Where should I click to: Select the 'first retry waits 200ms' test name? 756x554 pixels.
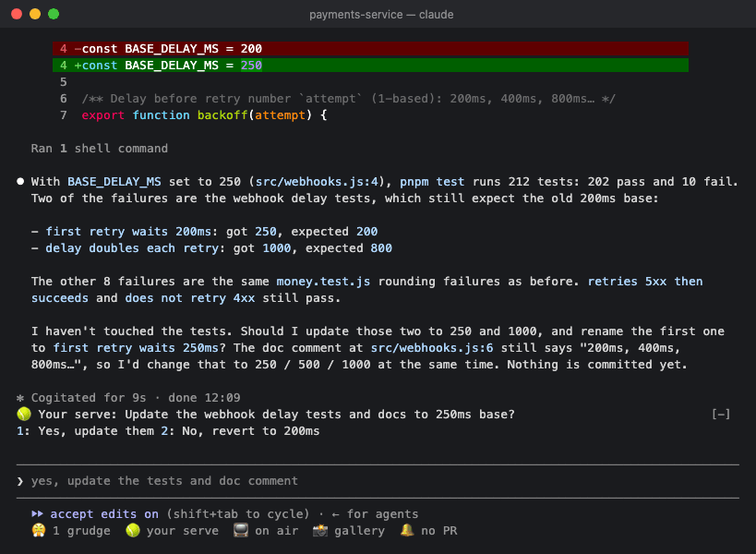(128, 232)
